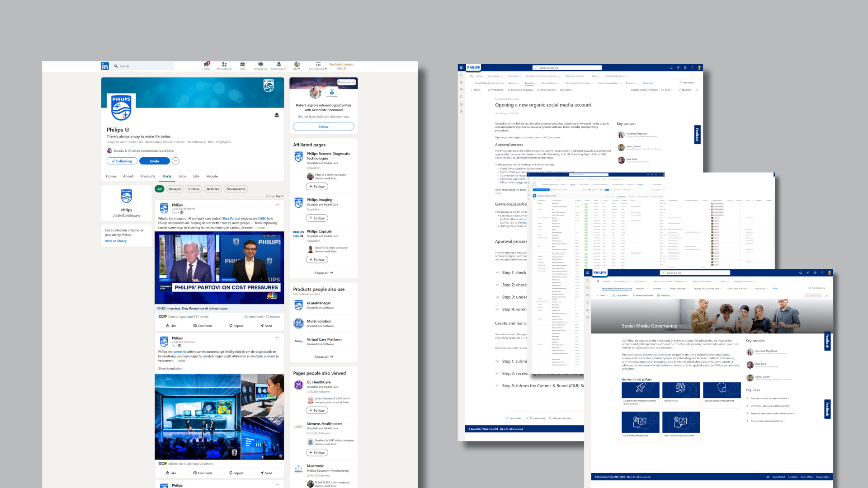
Task: Open Social media password guidelines key link
Action: click(x=767, y=421)
